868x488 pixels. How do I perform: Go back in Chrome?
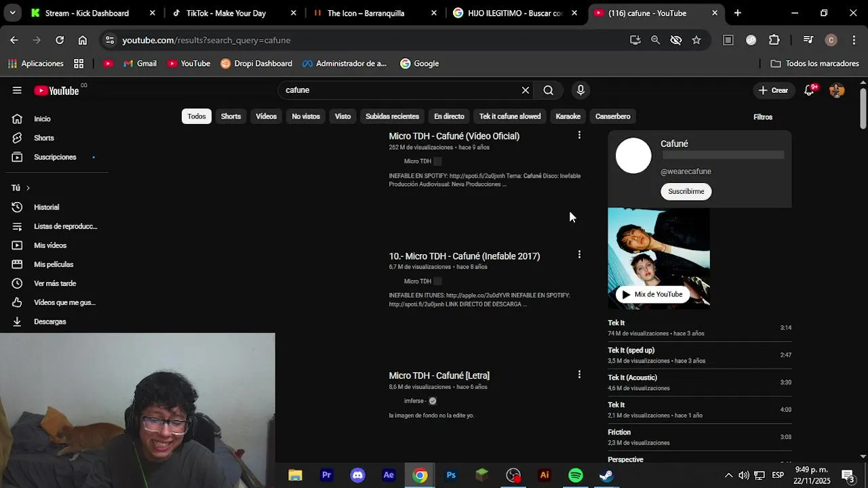click(14, 40)
